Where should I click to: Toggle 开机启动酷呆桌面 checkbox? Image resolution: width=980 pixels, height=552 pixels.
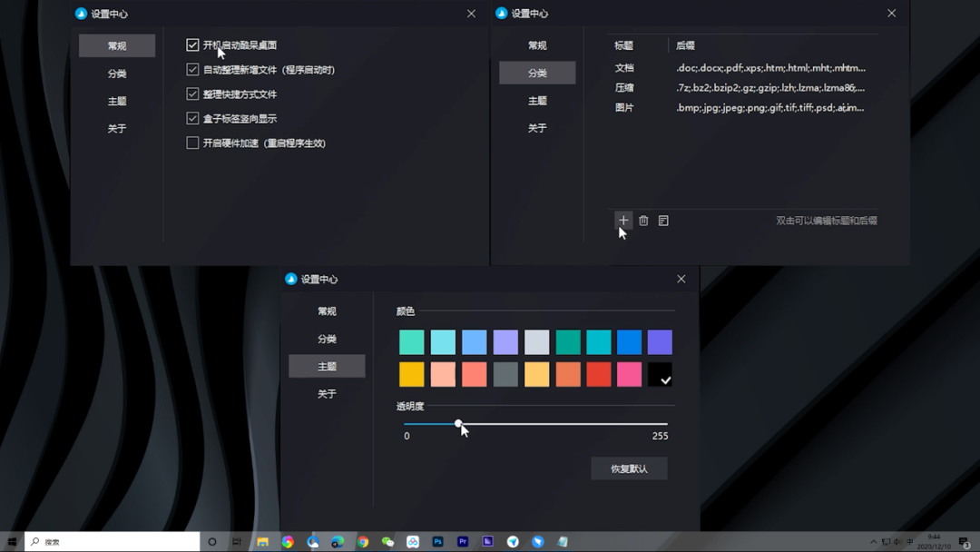pos(192,45)
